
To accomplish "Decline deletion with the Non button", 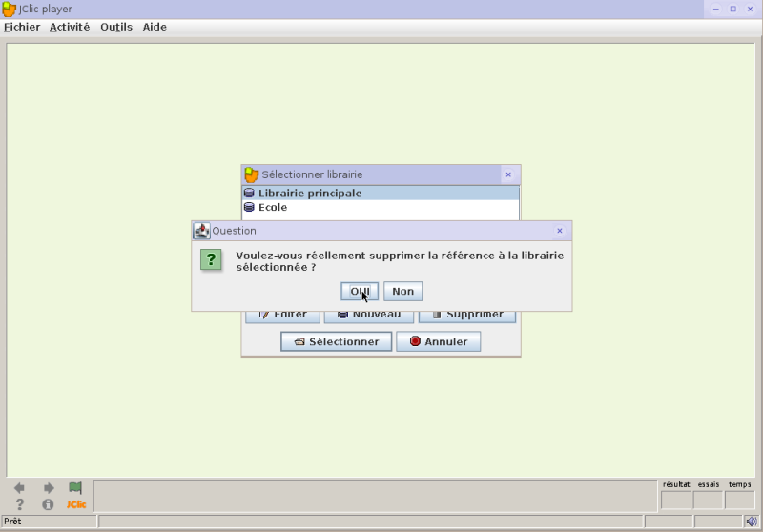I will (x=402, y=292).
